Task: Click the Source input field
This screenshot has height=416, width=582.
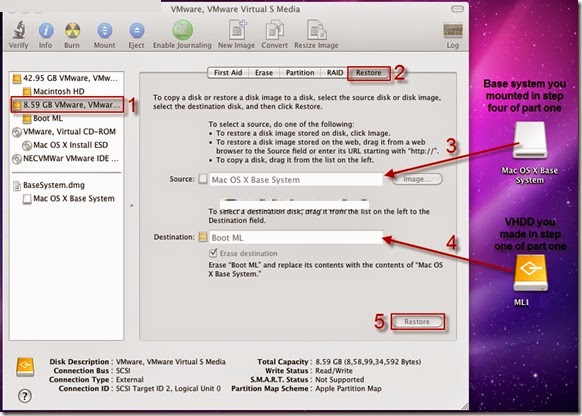Action: click(296, 180)
